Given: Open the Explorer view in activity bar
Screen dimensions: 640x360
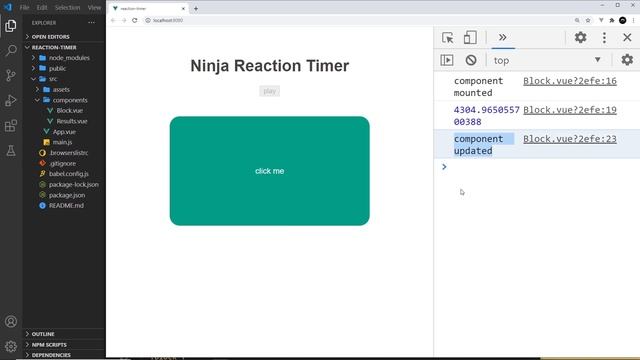Looking at the screenshot, I should (x=11, y=26).
